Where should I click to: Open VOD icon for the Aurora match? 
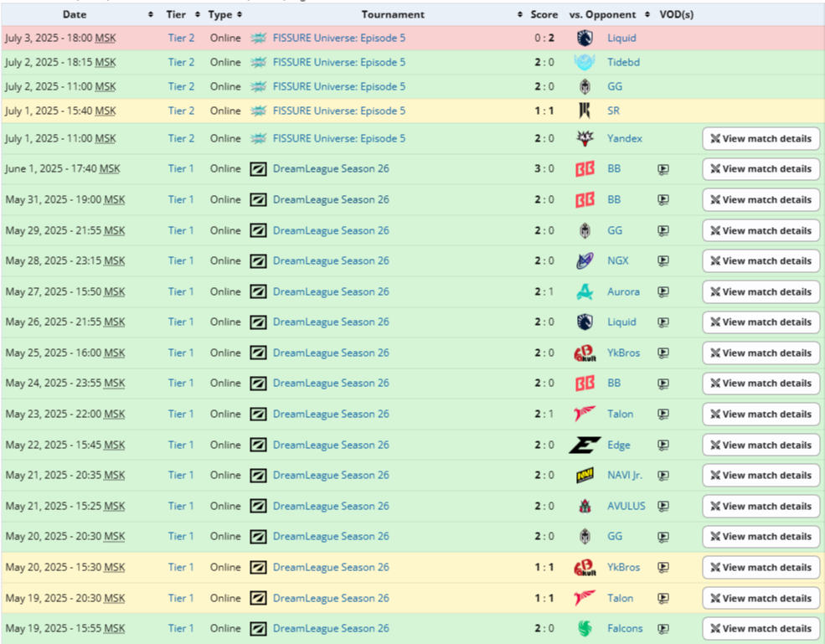pyautogui.click(x=663, y=291)
